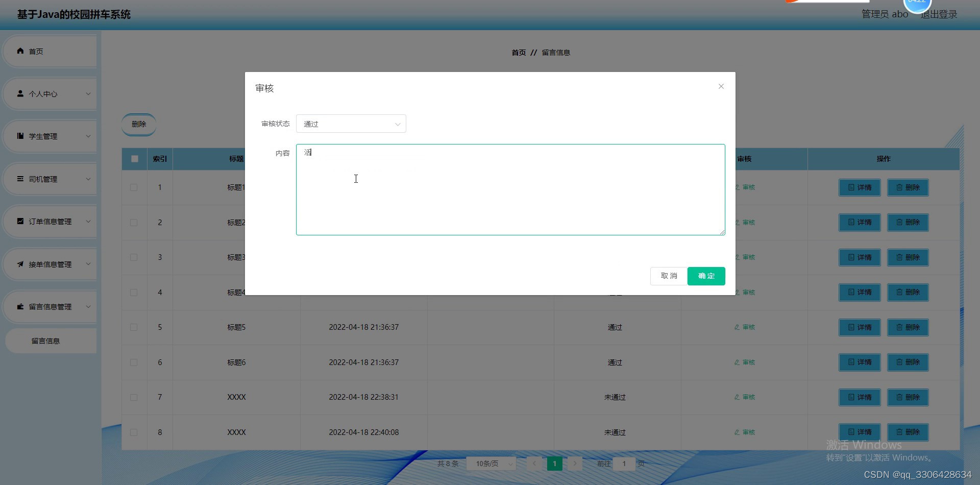The width and height of the screenshot is (980, 485).
Task: Check the checkbox for row 1
Action: point(134,187)
